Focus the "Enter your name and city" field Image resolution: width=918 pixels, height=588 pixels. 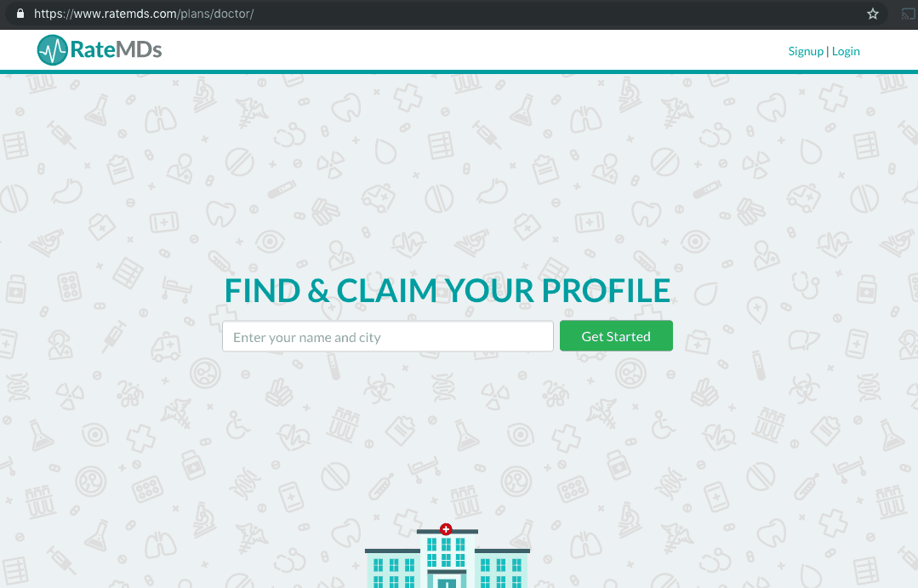pos(388,336)
